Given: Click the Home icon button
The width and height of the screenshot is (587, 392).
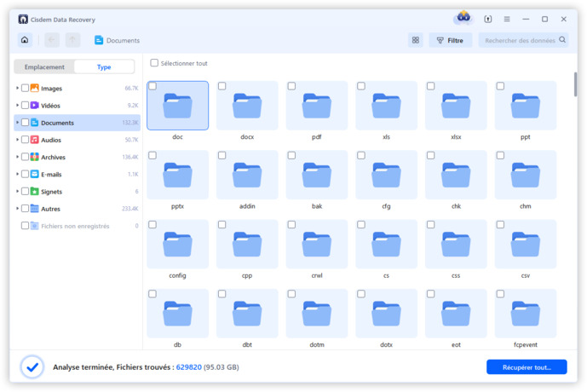Looking at the screenshot, I should (25, 40).
